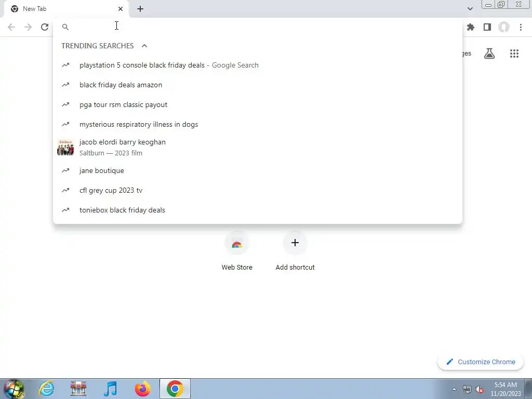
Task: Click the Customize Chrome button
Action: 481,362
